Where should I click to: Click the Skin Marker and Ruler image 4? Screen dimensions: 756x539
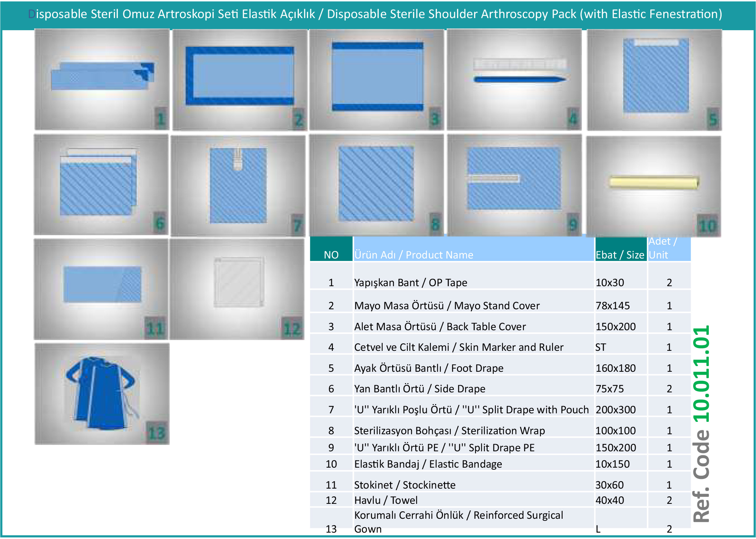(x=514, y=80)
